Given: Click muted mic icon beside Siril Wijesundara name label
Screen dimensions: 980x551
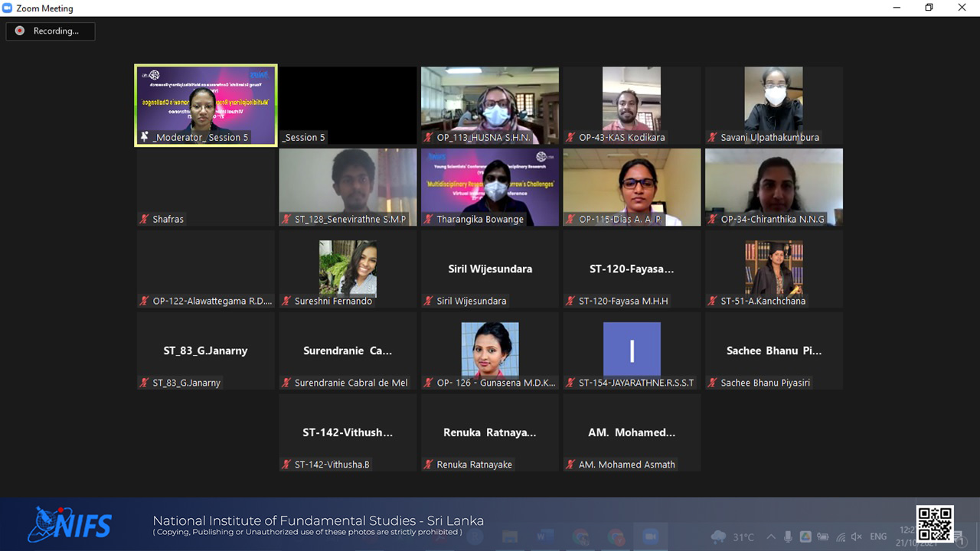Looking at the screenshot, I should 429,301.
